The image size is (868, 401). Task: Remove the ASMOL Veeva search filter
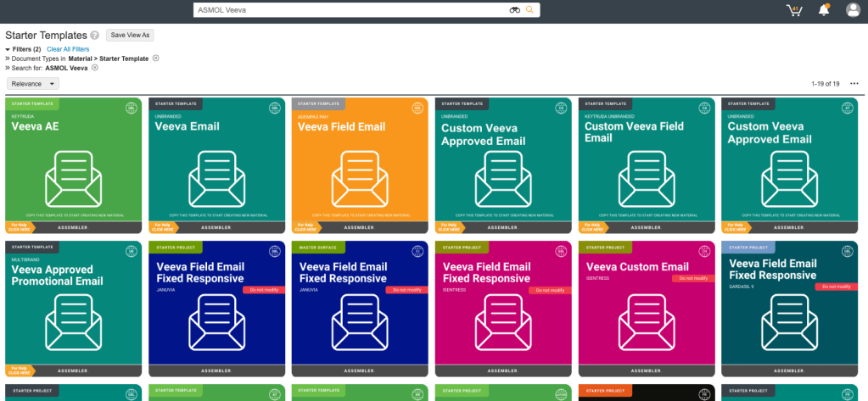pyautogui.click(x=95, y=68)
